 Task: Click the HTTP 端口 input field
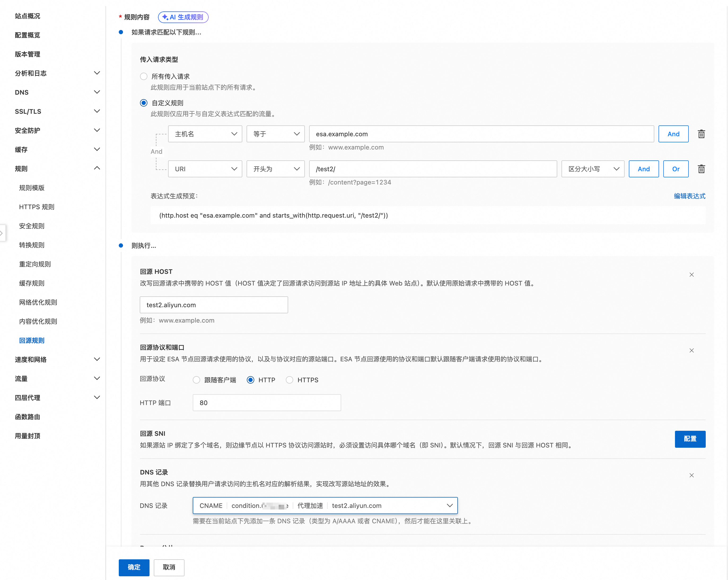[266, 402]
